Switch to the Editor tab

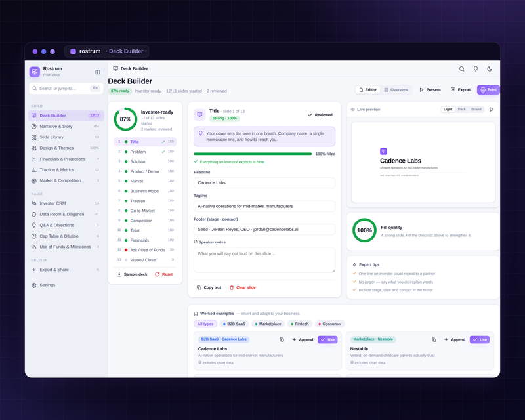tap(367, 89)
